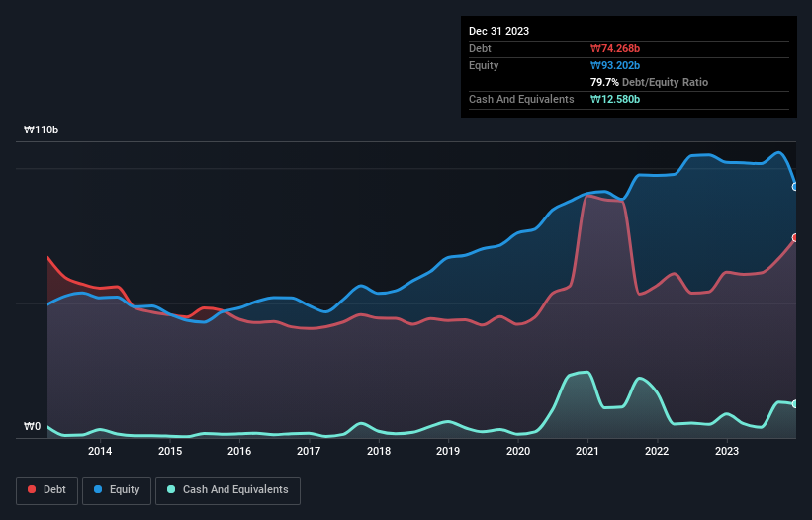Click the teal Cash And Equivalents legend dot
Screen dimensions: 812x520
pos(171,489)
